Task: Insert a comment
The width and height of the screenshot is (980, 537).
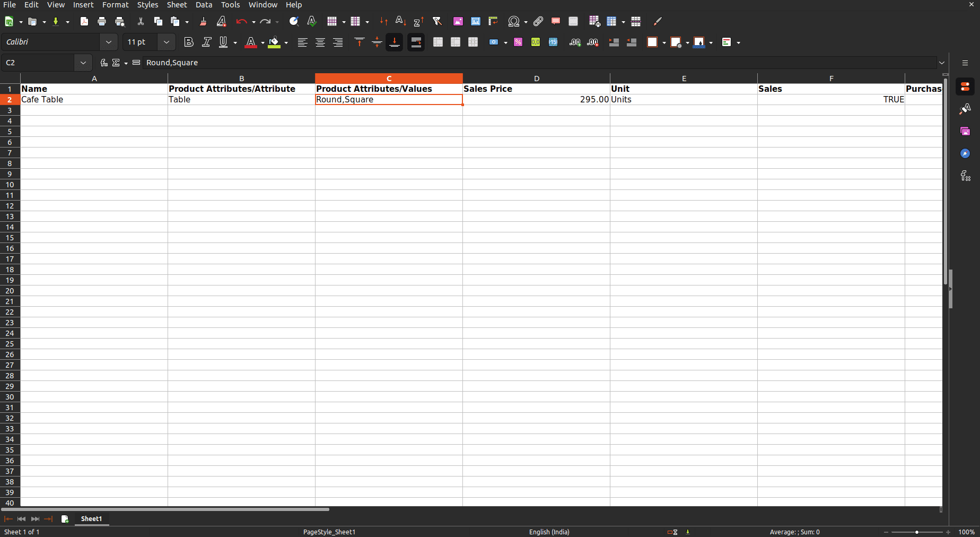Action: (555, 21)
